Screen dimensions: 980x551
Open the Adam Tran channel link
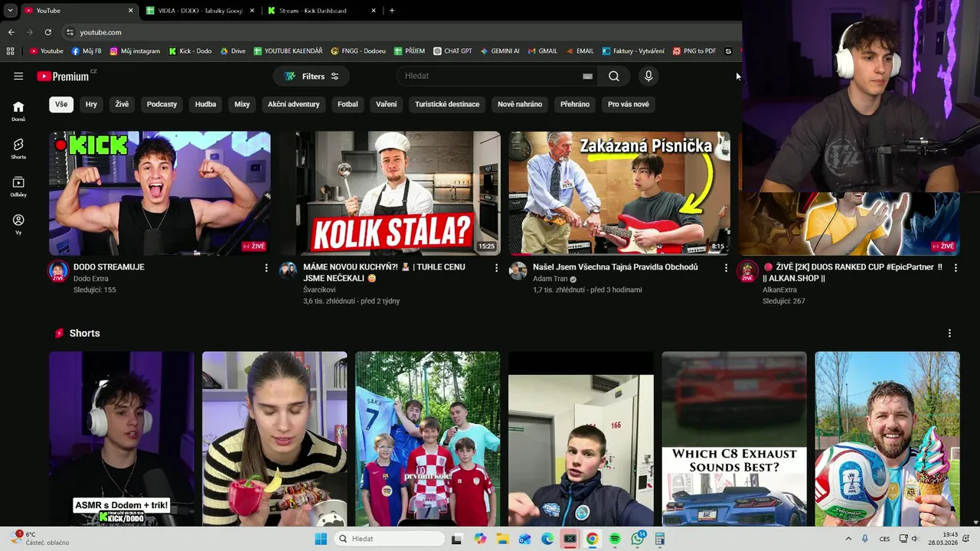point(550,279)
